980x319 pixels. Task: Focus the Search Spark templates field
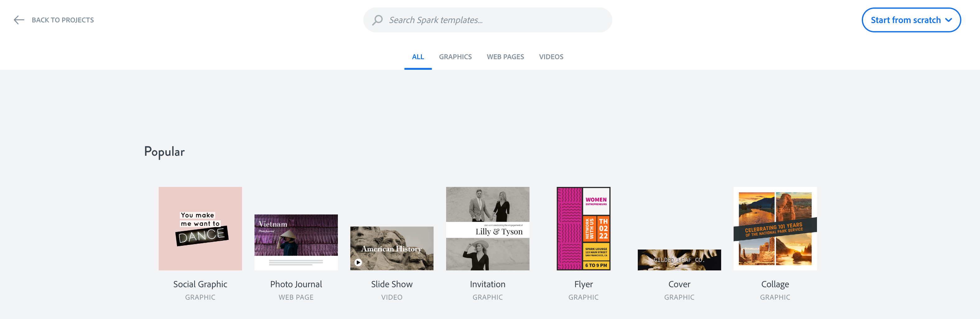[x=487, y=20]
